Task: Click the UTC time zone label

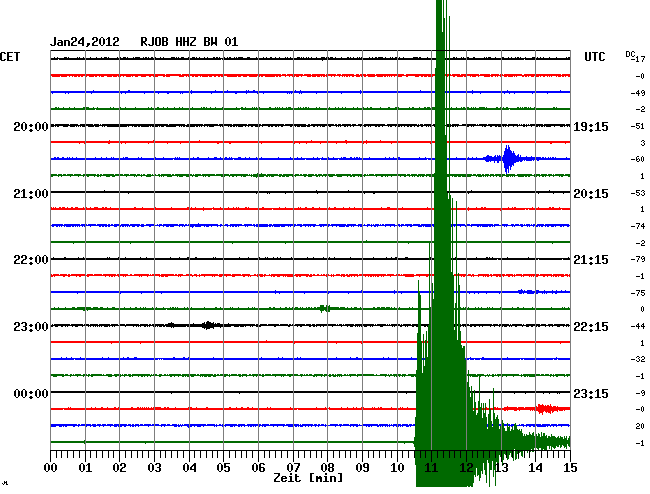Action: pyautogui.click(x=594, y=57)
